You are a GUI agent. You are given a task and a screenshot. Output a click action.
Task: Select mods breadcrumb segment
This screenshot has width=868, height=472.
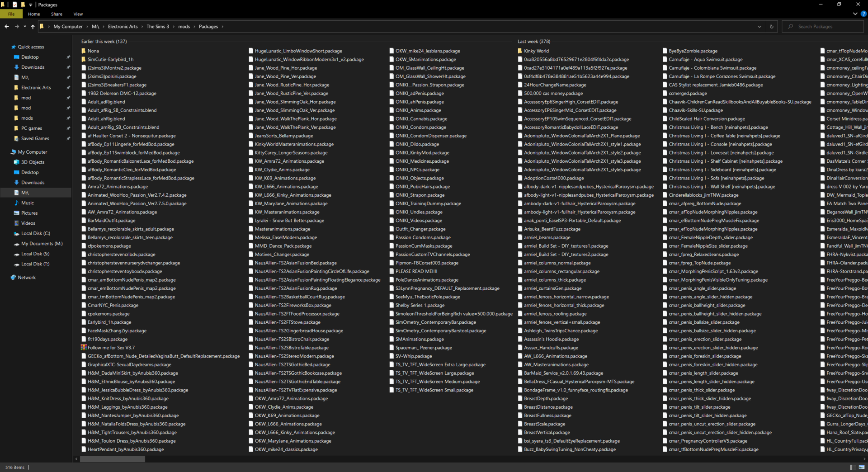pyautogui.click(x=184, y=27)
